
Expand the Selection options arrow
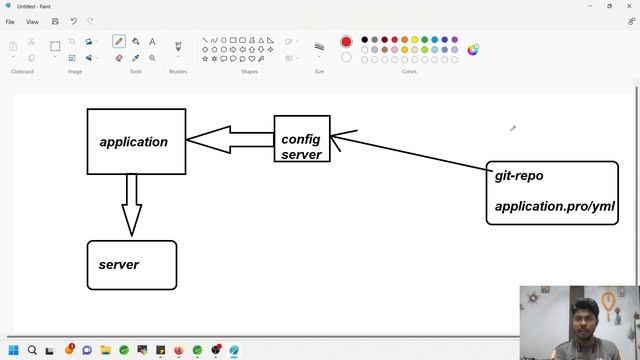55,58
